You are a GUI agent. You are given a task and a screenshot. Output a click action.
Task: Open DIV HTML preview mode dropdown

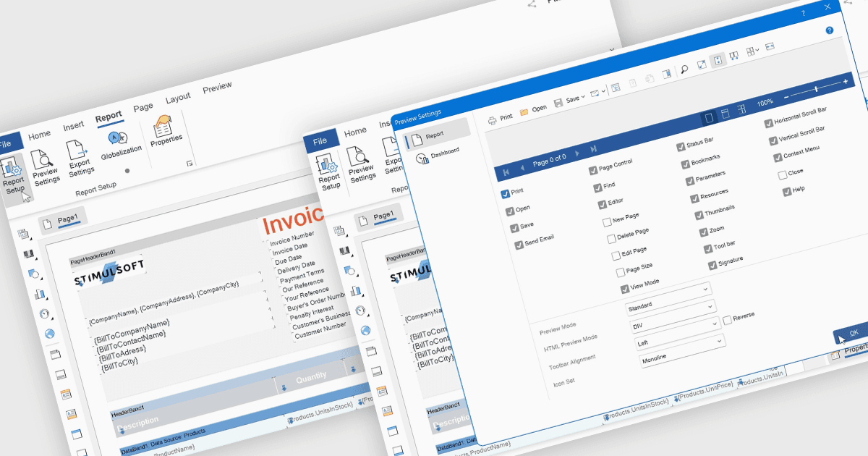click(x=673, y=316)
